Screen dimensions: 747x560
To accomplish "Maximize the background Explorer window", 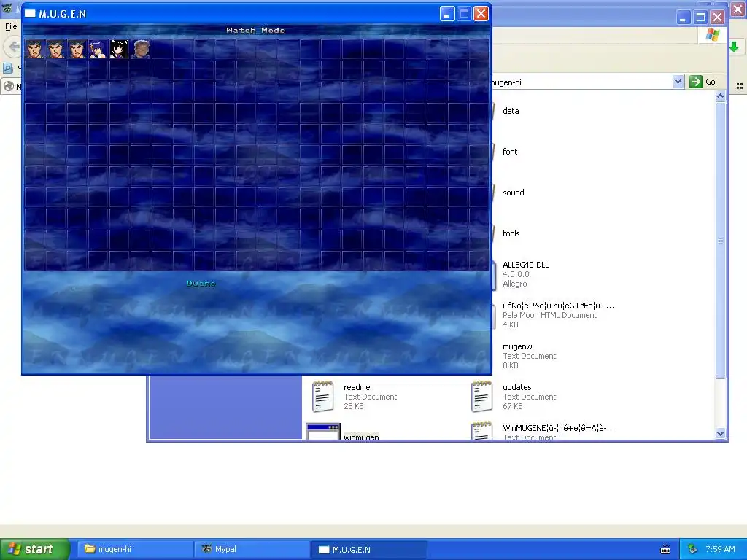I will [700, 17].
